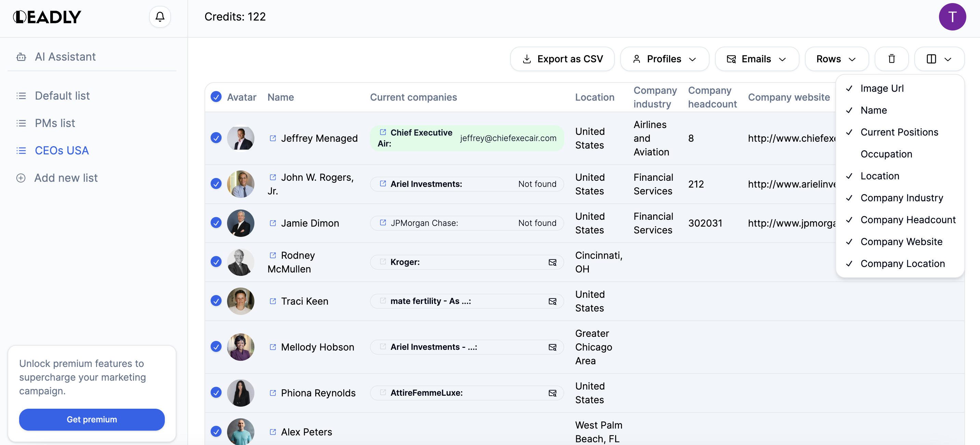Image resolution: width=980 pixels, height=445 pixels.
Task: Toggle the select-all checkbox in table header
Action: [x=216, y=97]
